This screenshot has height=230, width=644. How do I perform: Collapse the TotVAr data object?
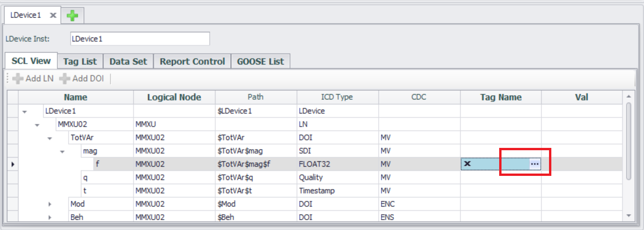50,138
